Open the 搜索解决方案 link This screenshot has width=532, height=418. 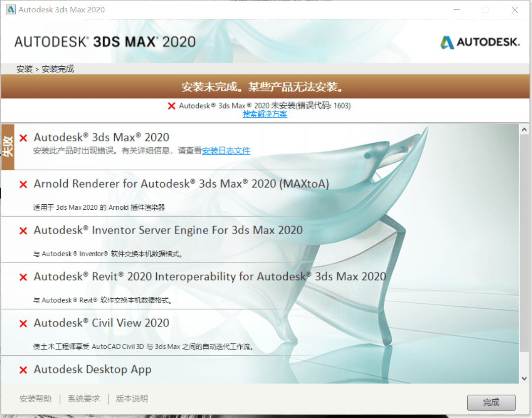click(x=265, y=114)
